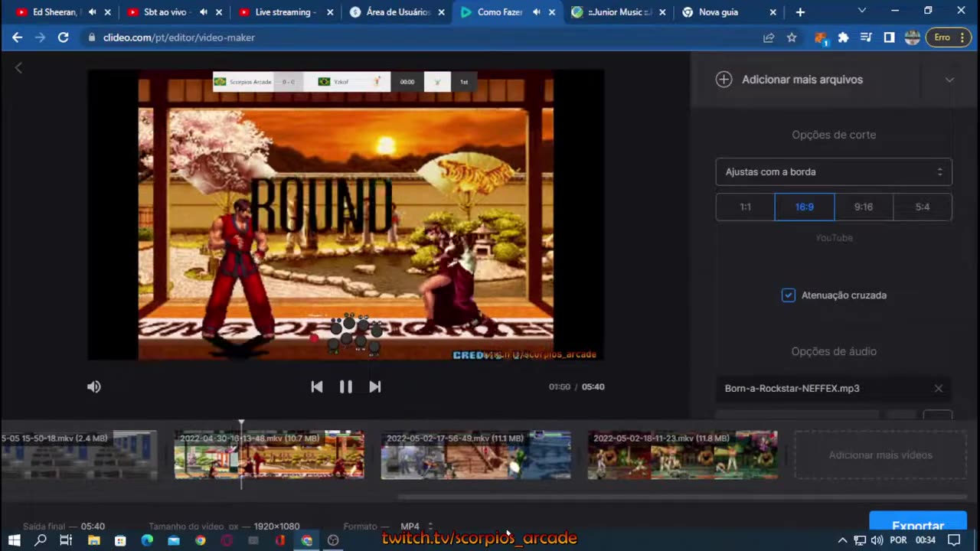Open a new browser tab

click(800, 12)
